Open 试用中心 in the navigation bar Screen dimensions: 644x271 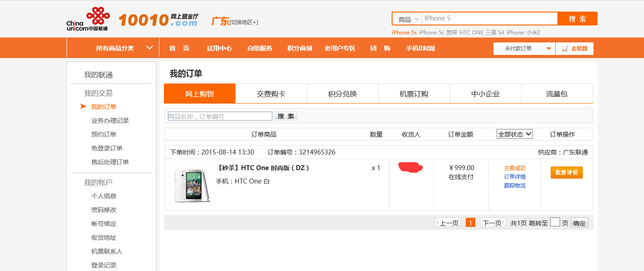pos(219,48)
